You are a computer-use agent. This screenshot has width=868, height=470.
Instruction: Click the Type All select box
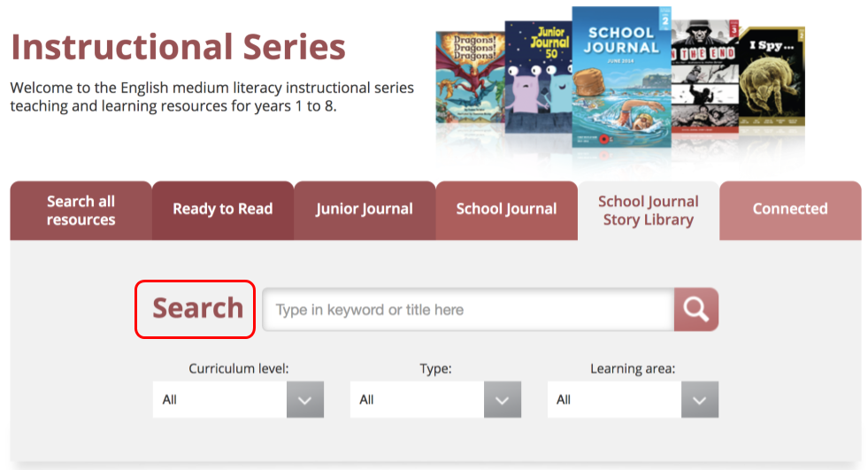pos(435,399)
